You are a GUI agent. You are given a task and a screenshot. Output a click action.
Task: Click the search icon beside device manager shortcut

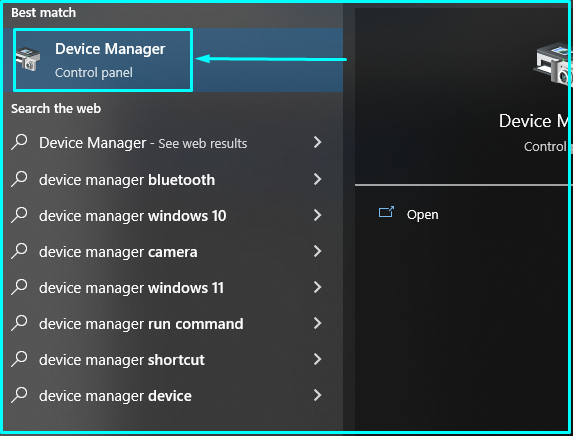(x=19, y=359)
